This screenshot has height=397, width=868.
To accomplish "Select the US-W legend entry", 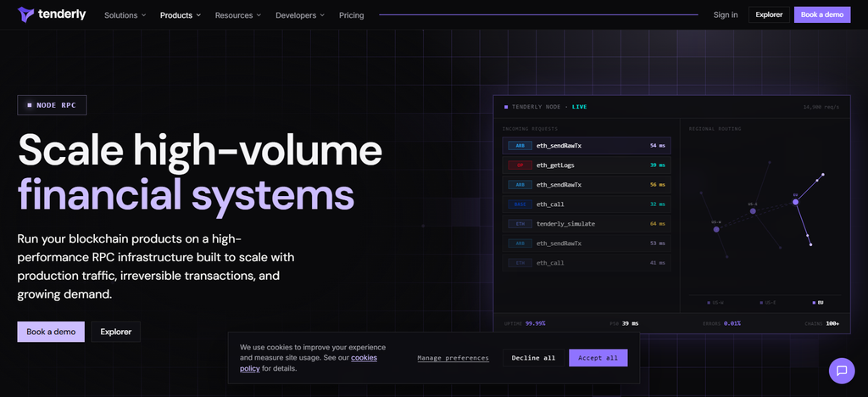I will pyautogui.click(x=716, y=303).
